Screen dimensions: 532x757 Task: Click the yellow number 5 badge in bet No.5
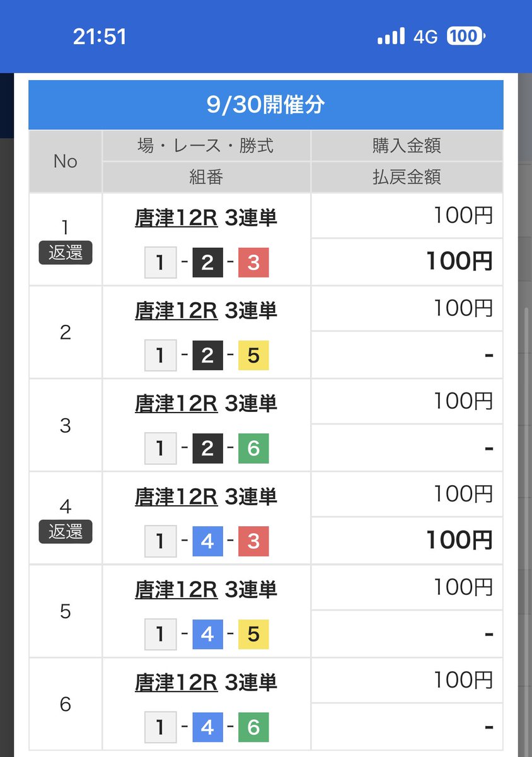point(254,634)
